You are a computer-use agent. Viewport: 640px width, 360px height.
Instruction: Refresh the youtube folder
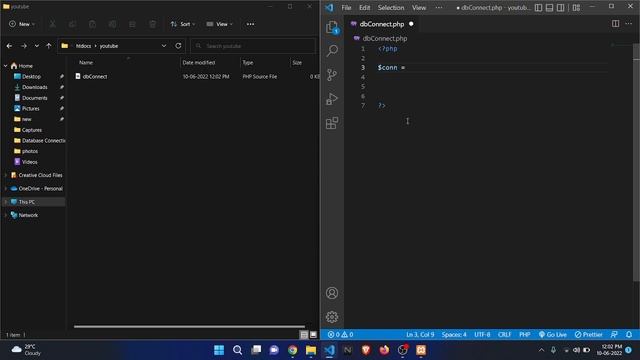pos(178,46)
